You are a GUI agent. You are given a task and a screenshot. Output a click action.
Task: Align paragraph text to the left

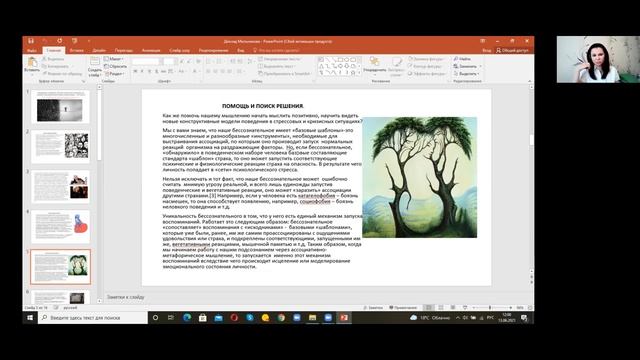(209, 71)
